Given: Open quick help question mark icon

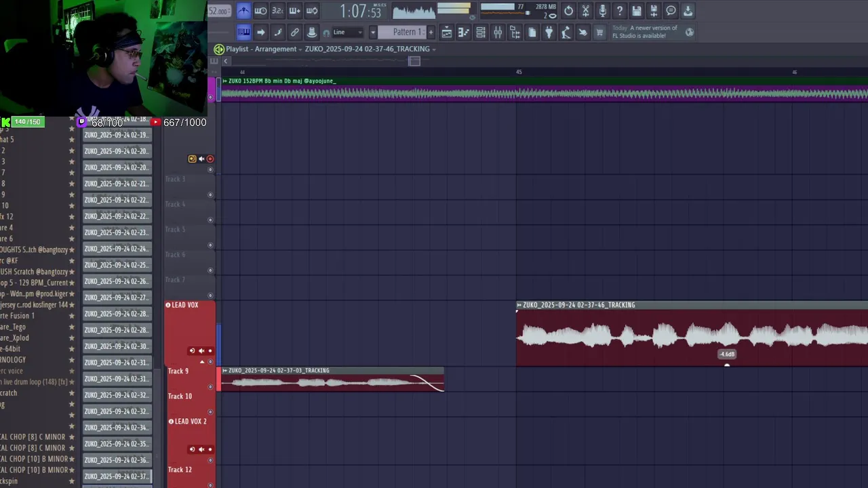Looking at the screenshot, I should pyautogui.click(x=619, y=11).
